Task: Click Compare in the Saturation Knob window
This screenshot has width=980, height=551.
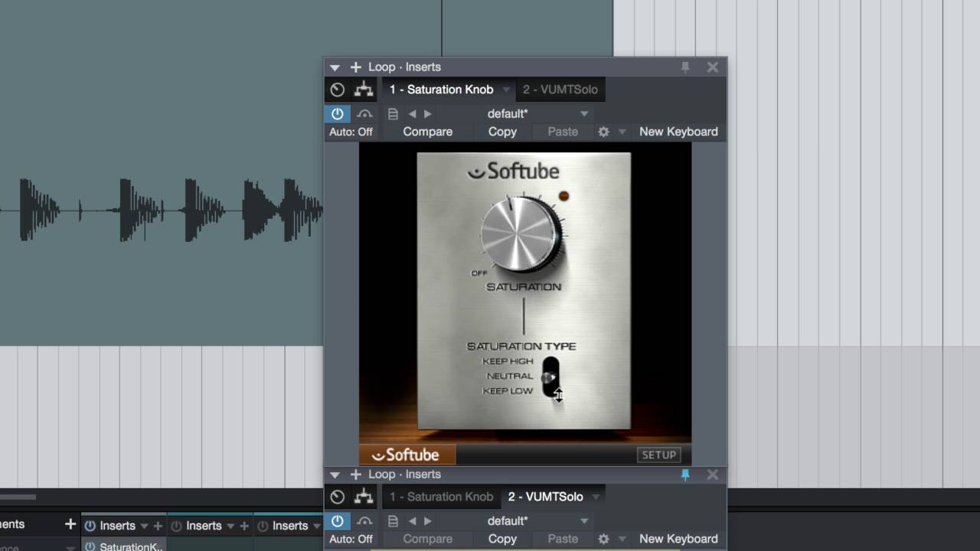Action: coord(427,132)
